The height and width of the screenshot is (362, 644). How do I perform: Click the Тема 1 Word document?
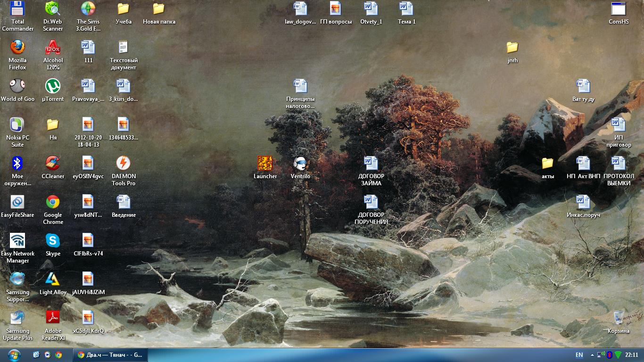coord(406,13)
